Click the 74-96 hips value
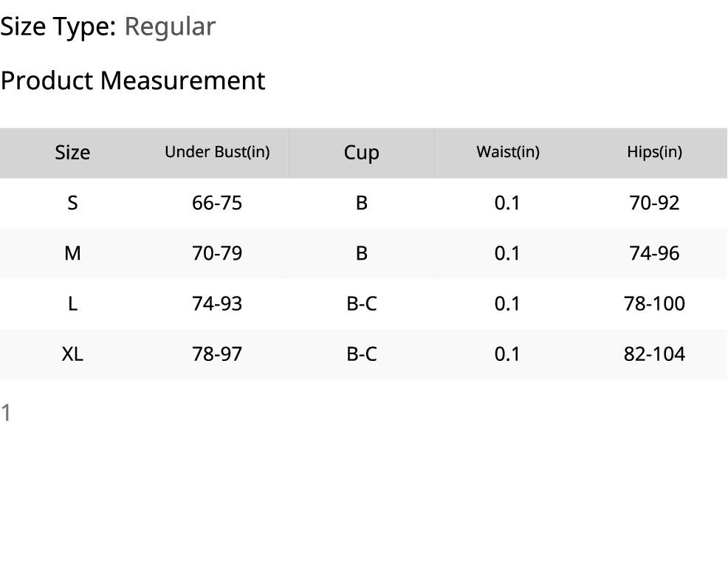728x569 pixels. 654,253
